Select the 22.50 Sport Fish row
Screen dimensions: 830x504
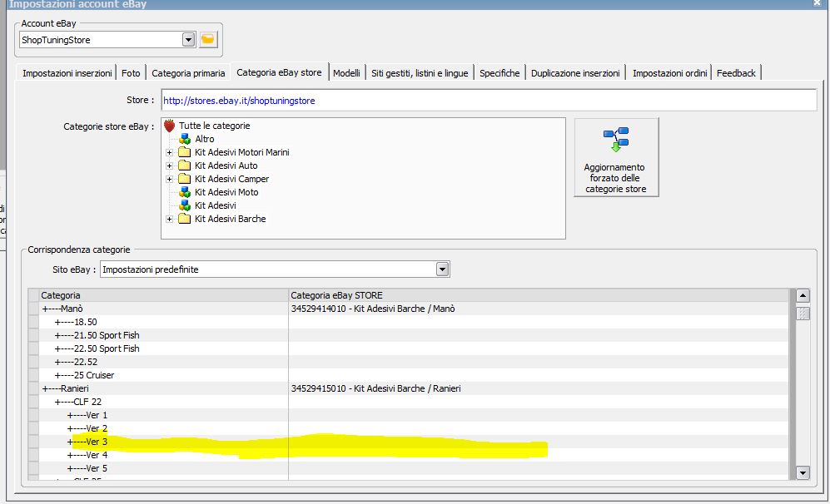coord(163,348)
